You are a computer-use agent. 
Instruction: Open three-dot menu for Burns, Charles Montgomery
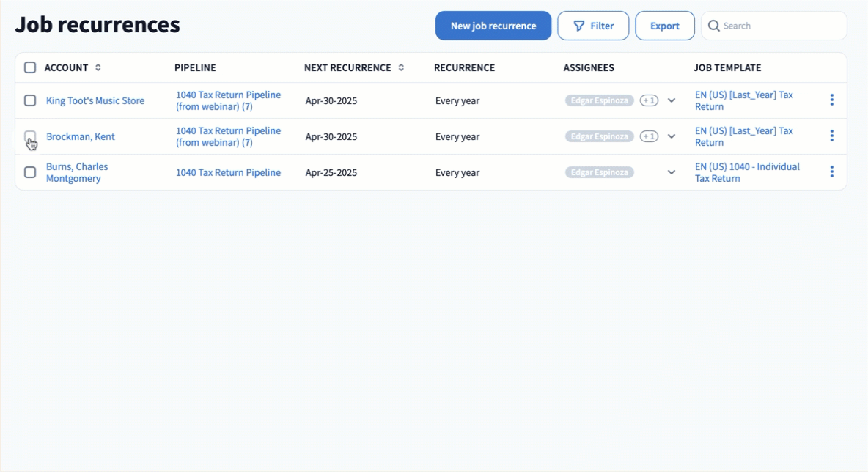831,172
